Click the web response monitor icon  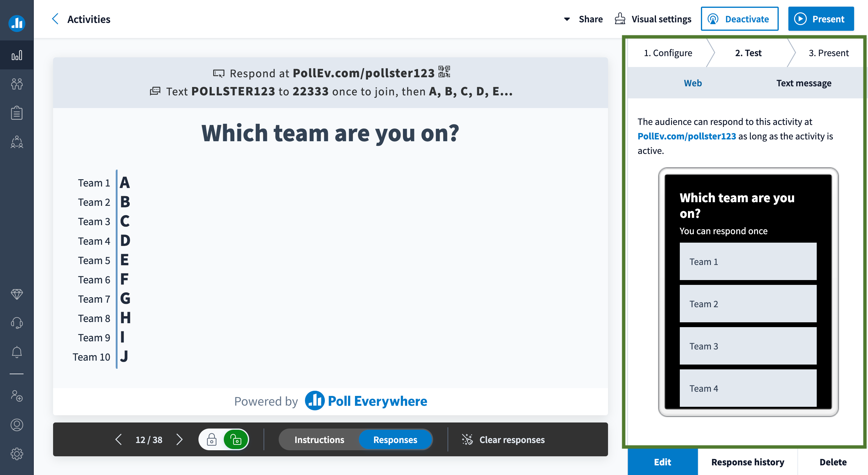[219, 73]
